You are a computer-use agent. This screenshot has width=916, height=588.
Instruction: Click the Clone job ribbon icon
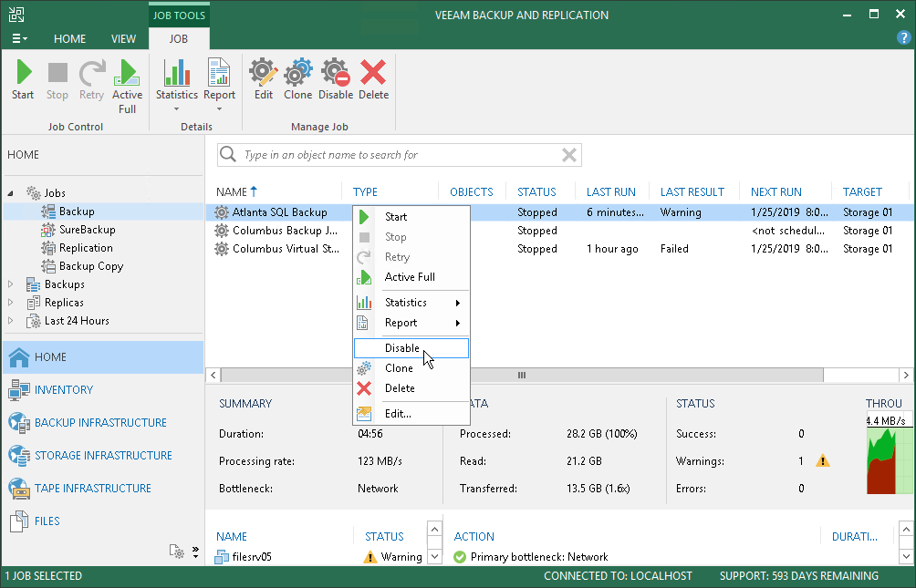[x=298, y=80]
